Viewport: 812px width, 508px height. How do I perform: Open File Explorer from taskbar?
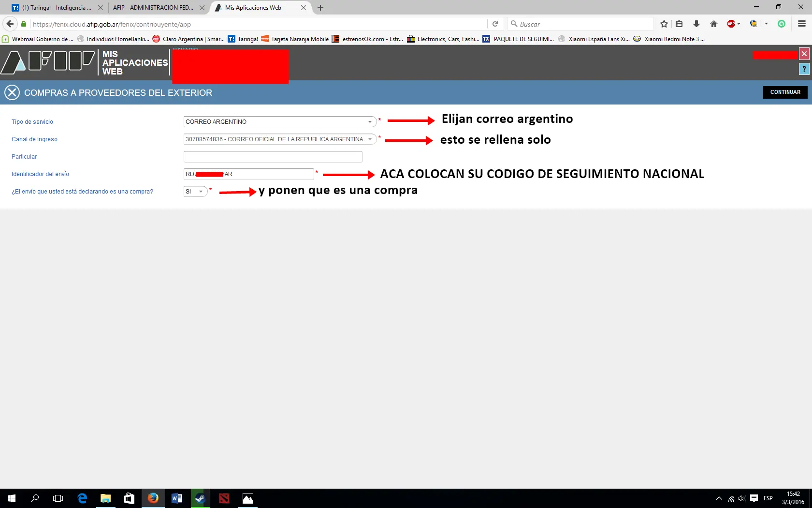pyautogui.click(x=105, y=498)
